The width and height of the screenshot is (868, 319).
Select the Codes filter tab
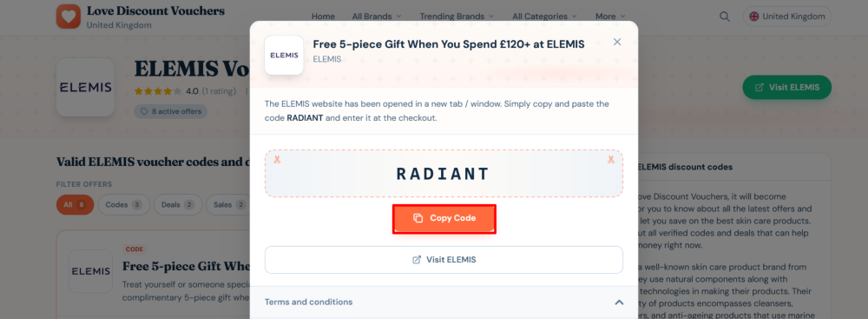coord(123,205)
